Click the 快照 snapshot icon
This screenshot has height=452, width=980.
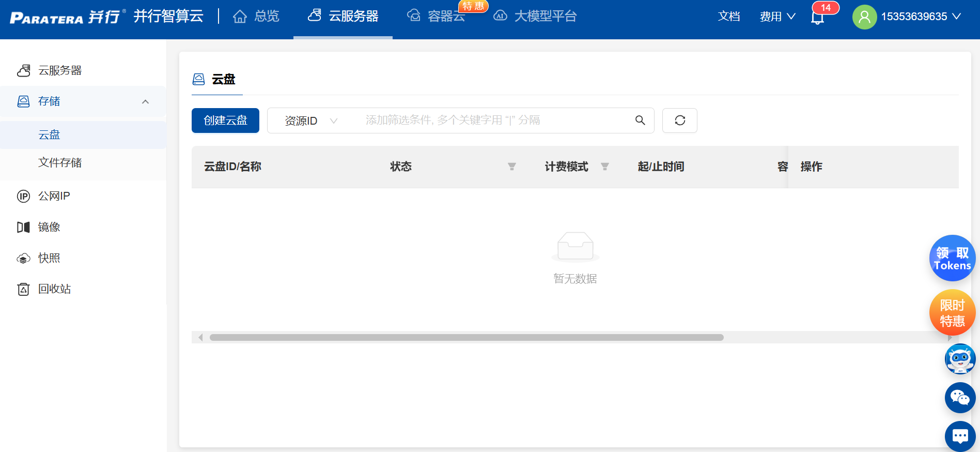coord(24,258)
